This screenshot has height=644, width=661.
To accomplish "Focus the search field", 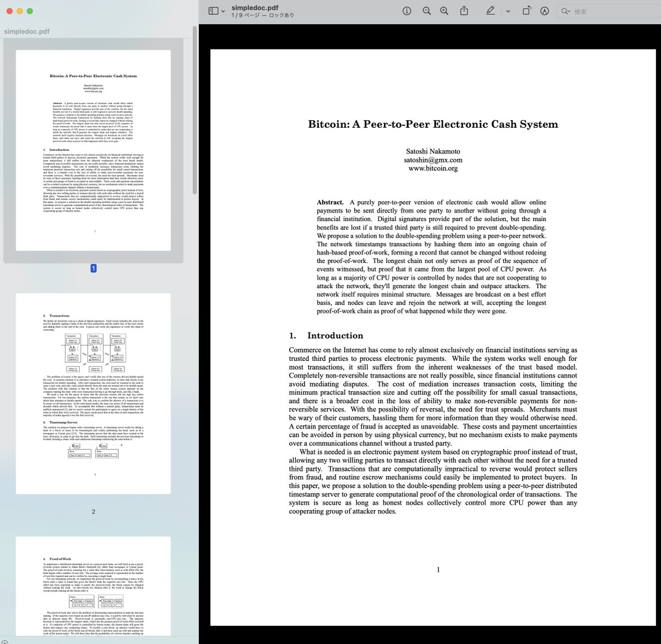I will (x=609, y=11).
